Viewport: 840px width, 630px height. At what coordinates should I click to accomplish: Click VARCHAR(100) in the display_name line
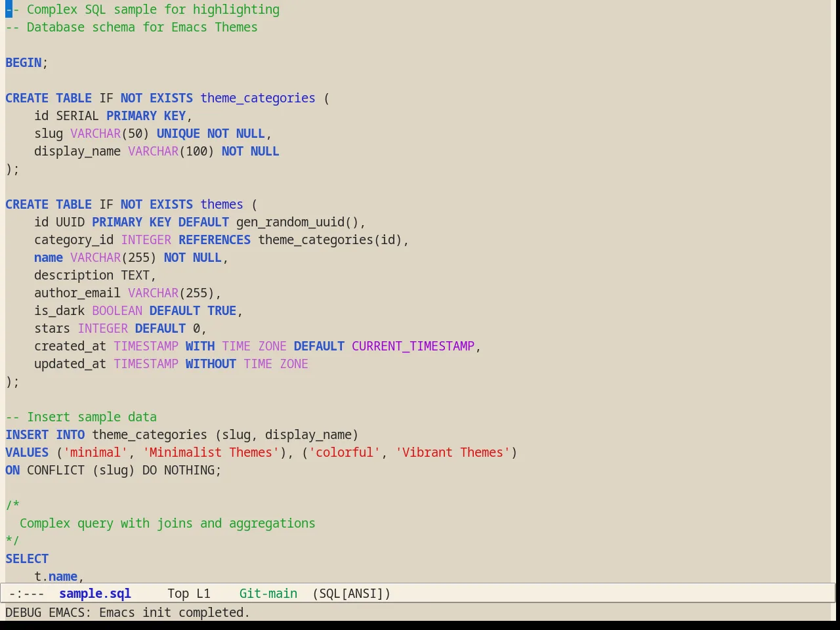click(171, 151)
